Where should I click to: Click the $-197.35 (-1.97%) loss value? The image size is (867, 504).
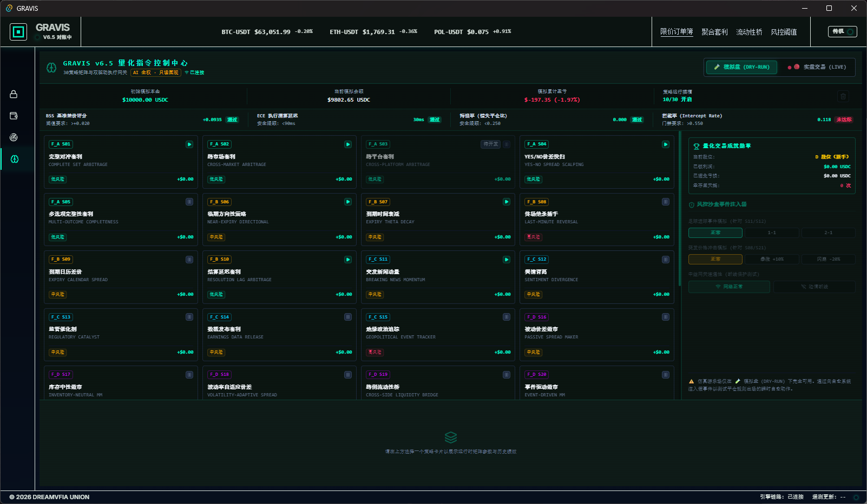coord(552,100)
